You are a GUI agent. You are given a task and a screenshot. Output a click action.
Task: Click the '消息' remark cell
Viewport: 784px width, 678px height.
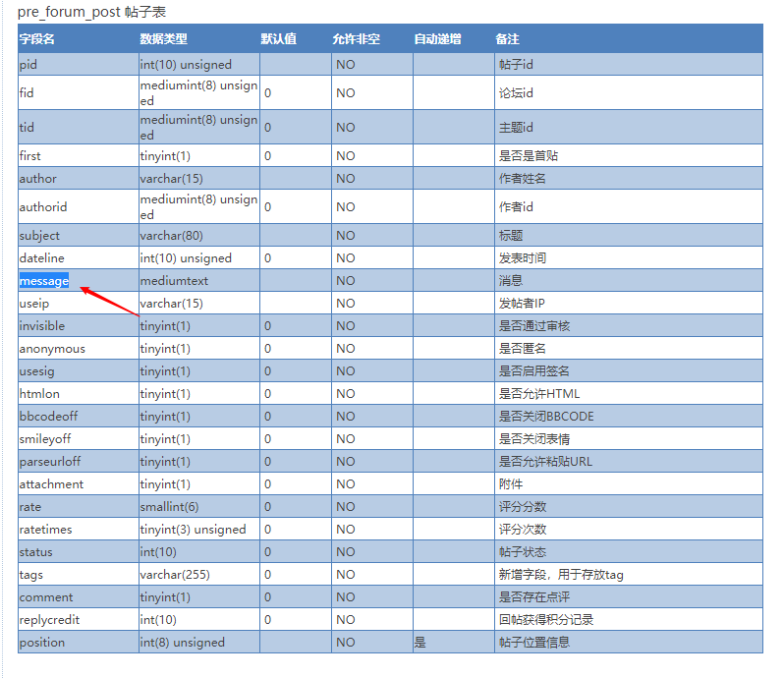click(x=629, y=280)
